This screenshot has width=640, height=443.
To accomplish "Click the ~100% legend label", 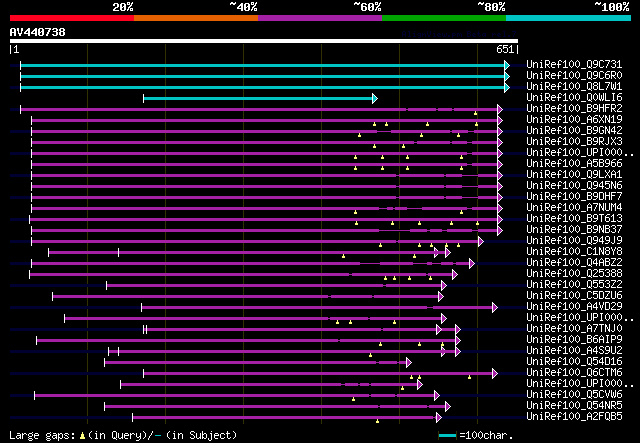I will tap(612, 7).
